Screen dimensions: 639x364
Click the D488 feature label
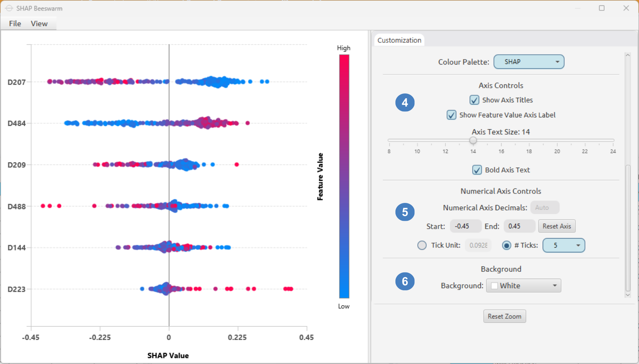coord(16,207)
